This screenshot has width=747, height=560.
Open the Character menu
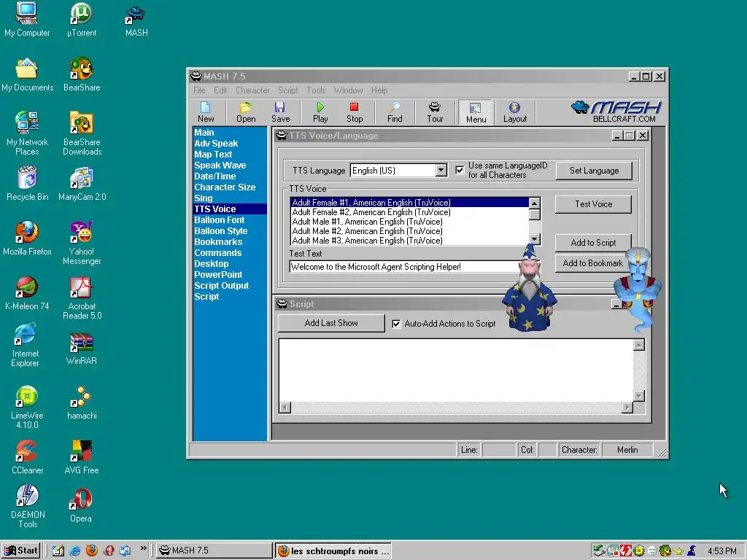[x=252, y=90]
